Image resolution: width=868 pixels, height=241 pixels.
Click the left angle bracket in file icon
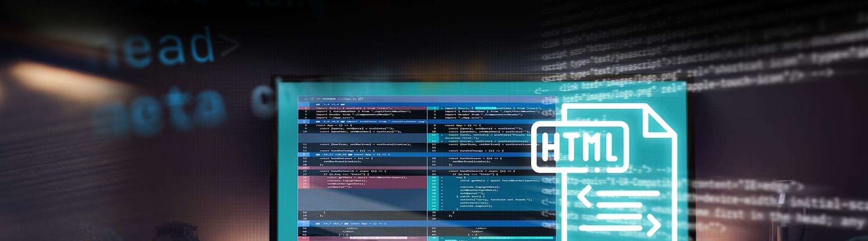585,198
